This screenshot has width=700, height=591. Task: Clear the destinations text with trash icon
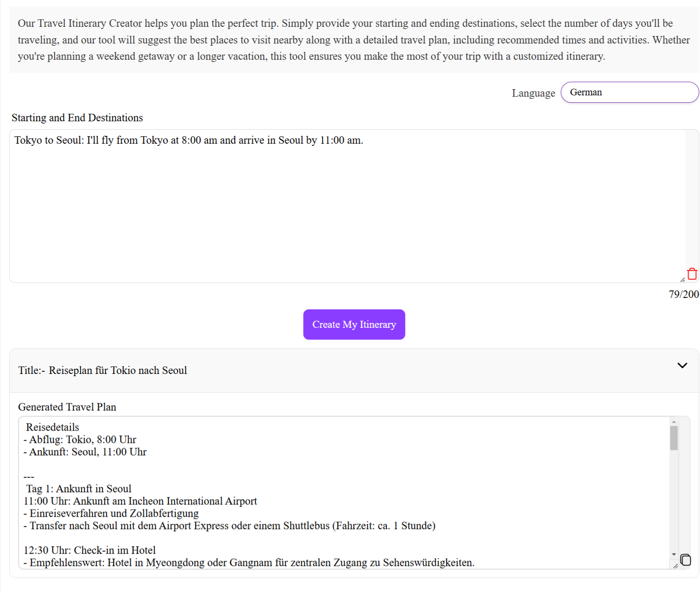pyautogui.click(x=692, y=274)
